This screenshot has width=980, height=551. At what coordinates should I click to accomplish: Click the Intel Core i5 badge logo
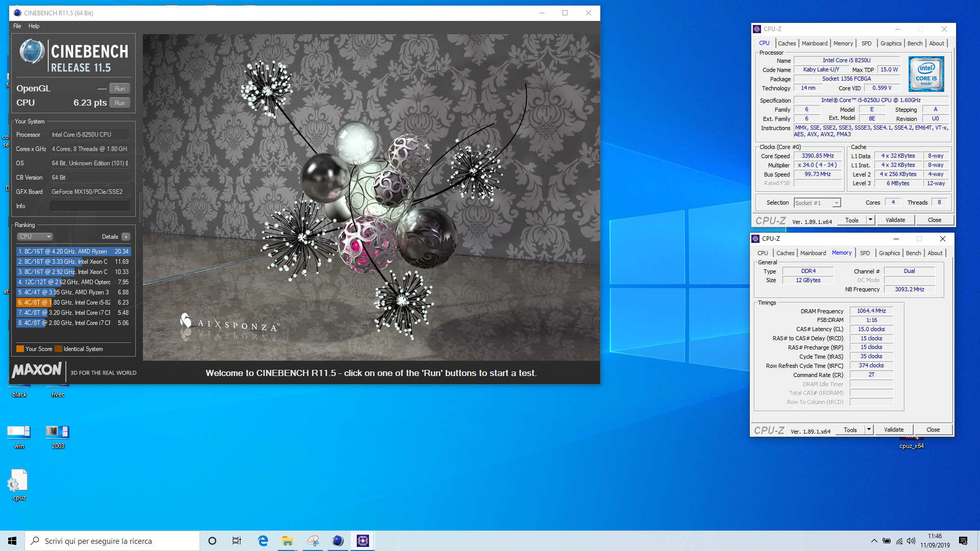(926, 74)
